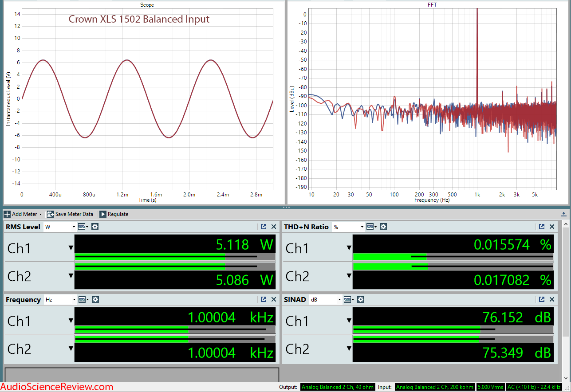Image resolution: width=571 pixels, height=392 pixels.
Task: Open the THD+N Ratio graph view icon
Action: click(x=371, y=227)
